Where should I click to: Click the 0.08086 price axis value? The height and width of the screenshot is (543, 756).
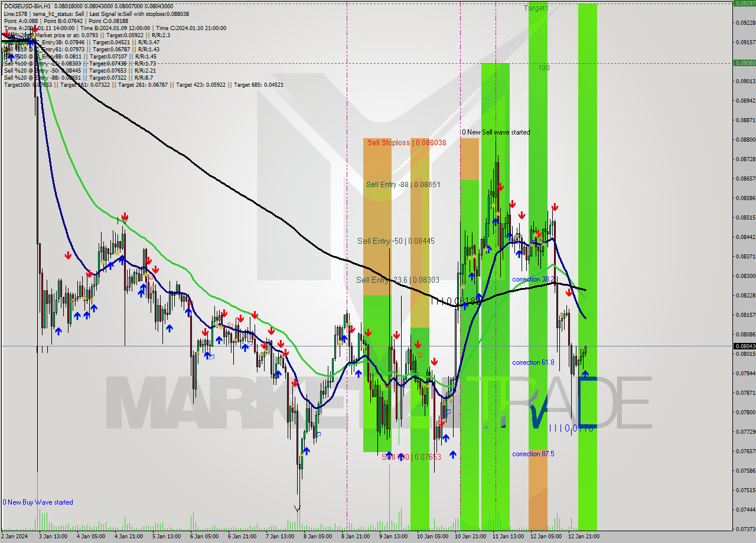click(745, 334)
